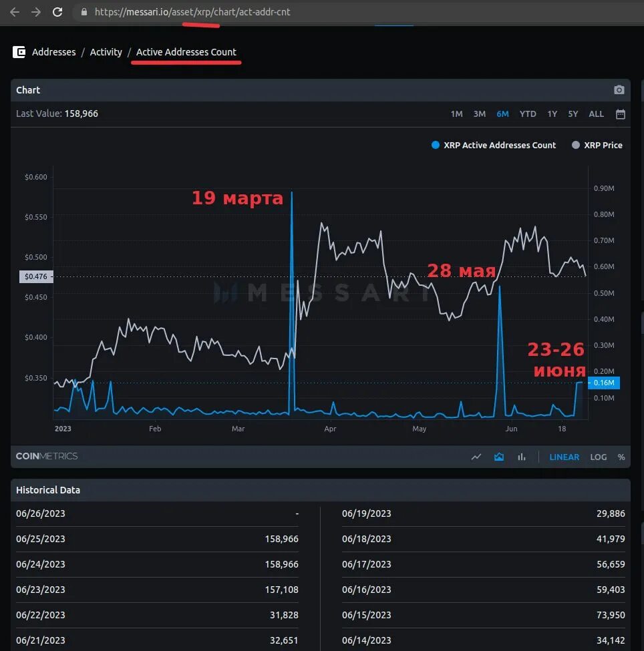This screenshot has width=644, height=651.
Task: Select the 5Y time range
Action: 573,114
